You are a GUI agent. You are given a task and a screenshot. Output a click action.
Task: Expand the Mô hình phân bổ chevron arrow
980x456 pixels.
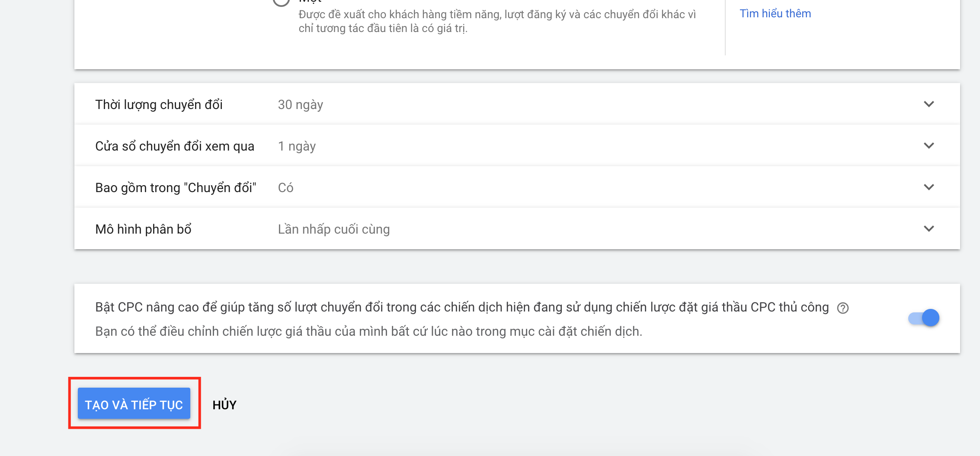929,229
